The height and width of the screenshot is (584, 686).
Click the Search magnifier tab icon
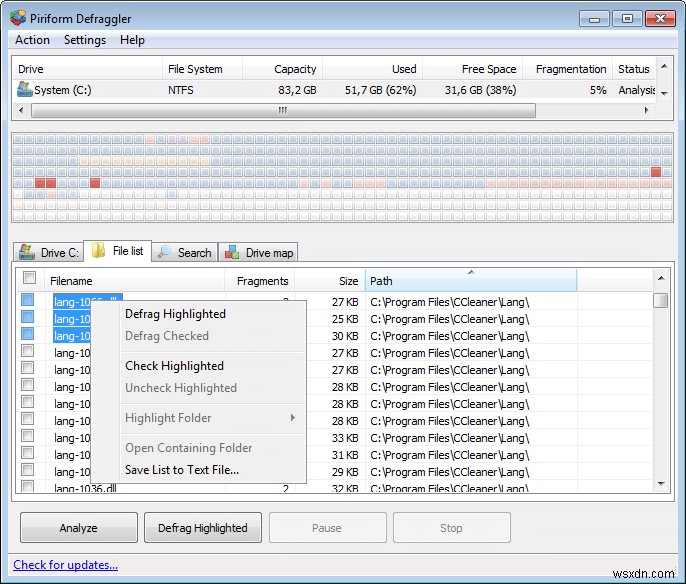[165, 253]
